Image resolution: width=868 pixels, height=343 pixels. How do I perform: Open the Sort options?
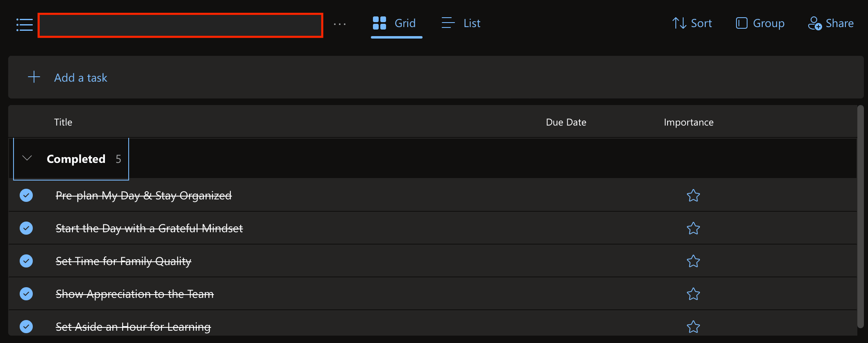[692, 23]
